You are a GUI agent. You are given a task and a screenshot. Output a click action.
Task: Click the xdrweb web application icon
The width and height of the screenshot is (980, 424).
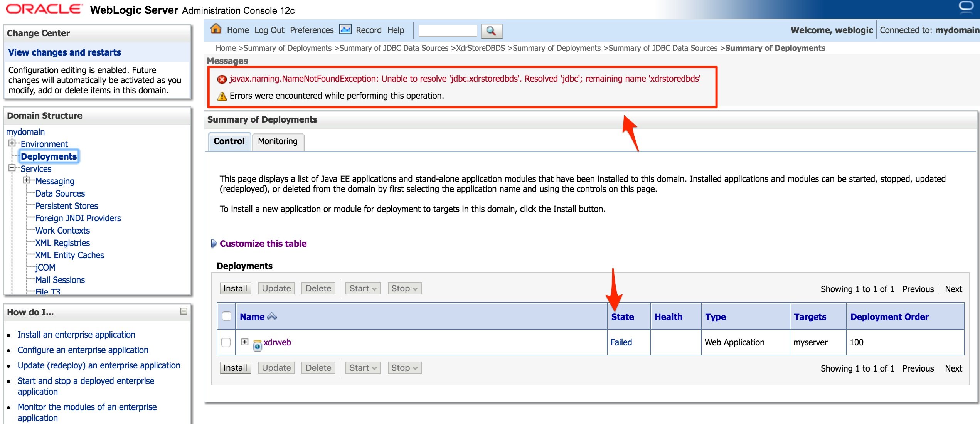point(257,345)
